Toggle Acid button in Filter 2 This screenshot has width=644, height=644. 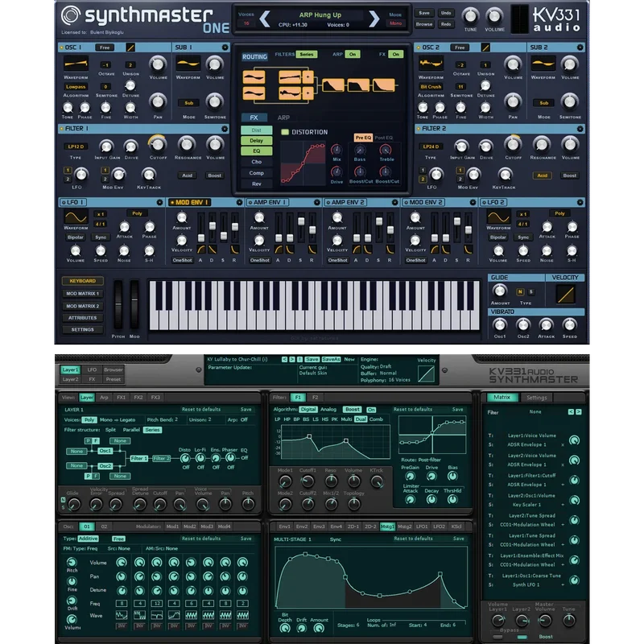coord(542,175)
